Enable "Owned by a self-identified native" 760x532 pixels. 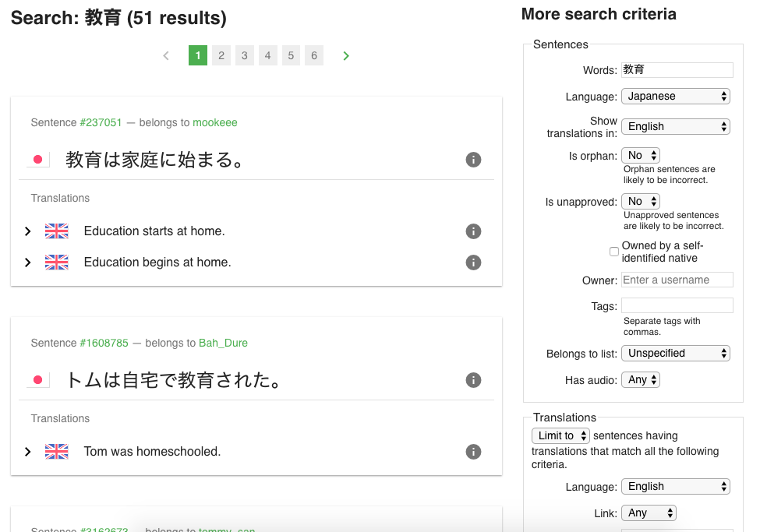(613, 251)
